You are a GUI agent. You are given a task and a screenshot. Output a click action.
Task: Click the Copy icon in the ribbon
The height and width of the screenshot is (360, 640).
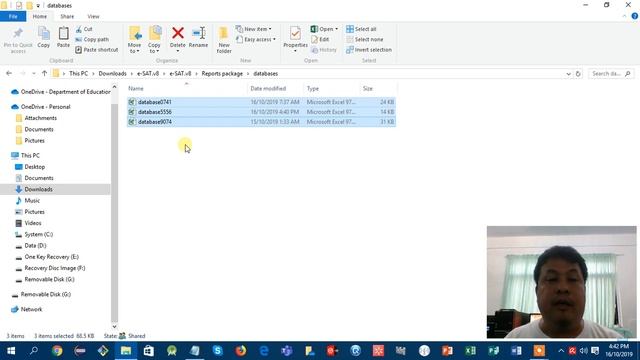[x=44, y=38]
